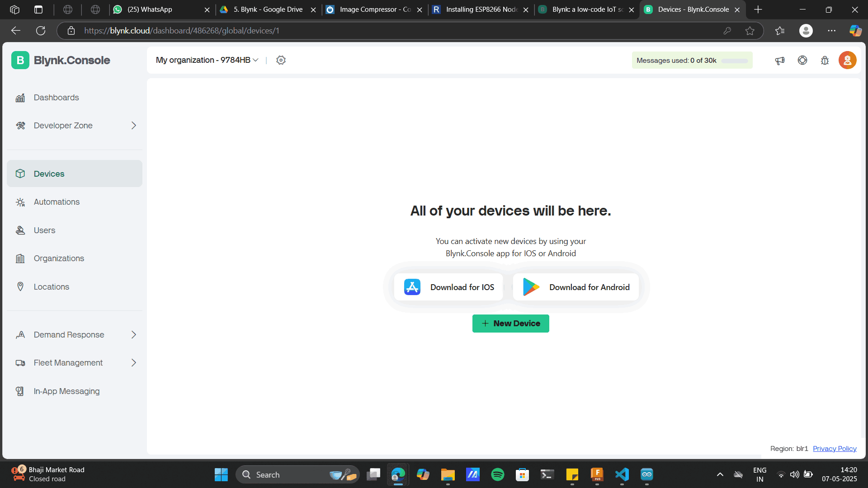
Task: Click the Locations pin icon
Action: 20,286
